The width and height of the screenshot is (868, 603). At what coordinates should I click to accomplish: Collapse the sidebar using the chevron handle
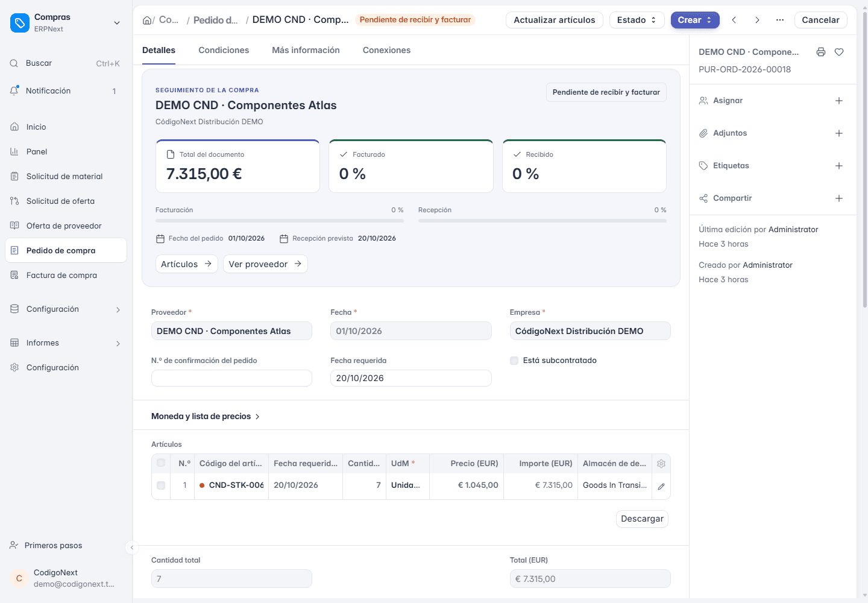[x=132, y=548]
